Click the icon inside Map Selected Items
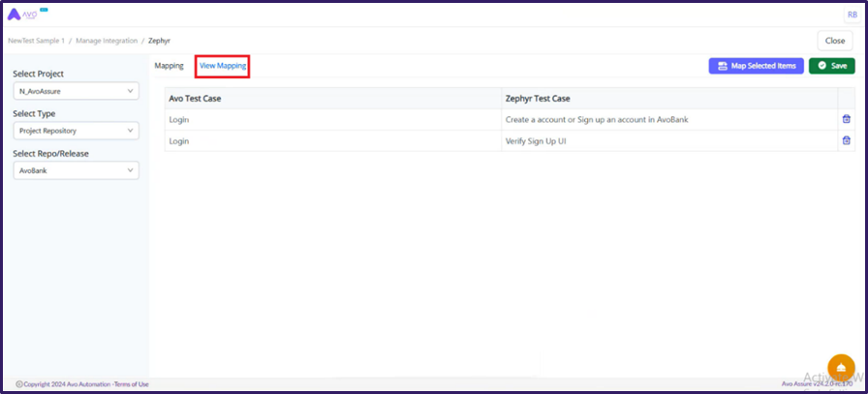Image resolution: width=868 pixels, height=394 pixels. [722, 66]
